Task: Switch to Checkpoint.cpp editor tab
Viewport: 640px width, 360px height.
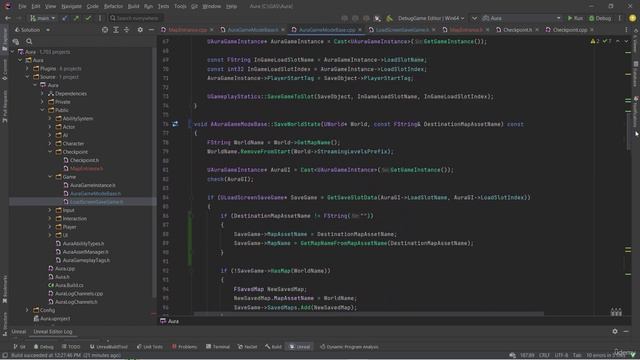Action: [x=569, y=30]
